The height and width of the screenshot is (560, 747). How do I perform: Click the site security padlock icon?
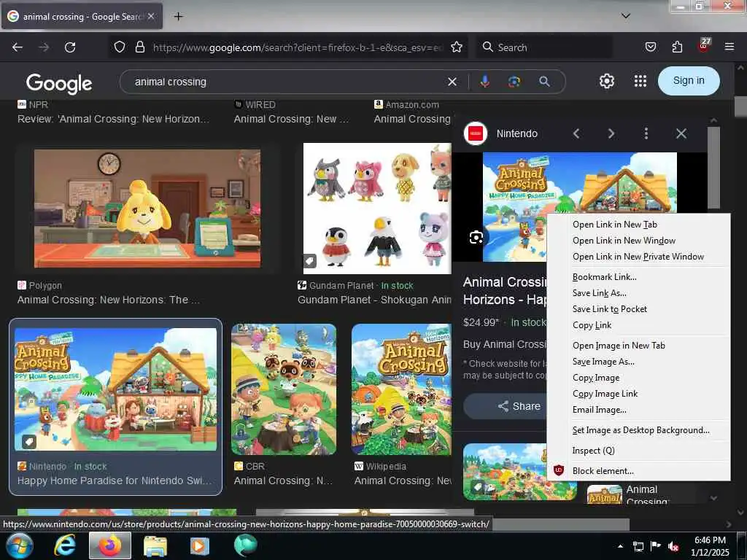click(139, 47)
